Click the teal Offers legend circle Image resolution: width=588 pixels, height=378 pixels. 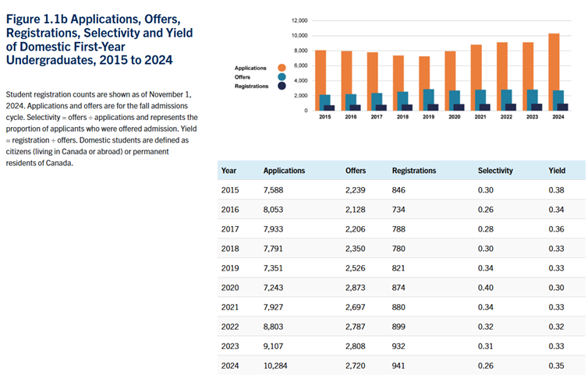282,78
